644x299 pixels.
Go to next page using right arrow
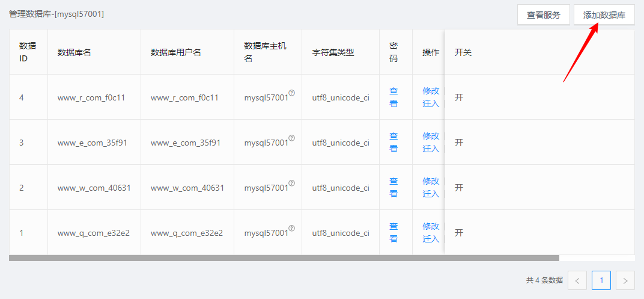pyautogui.click(x=625, y=280)
